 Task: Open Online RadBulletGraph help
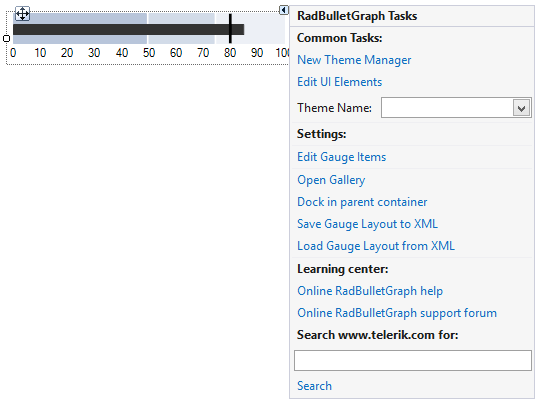pos(370,291)
